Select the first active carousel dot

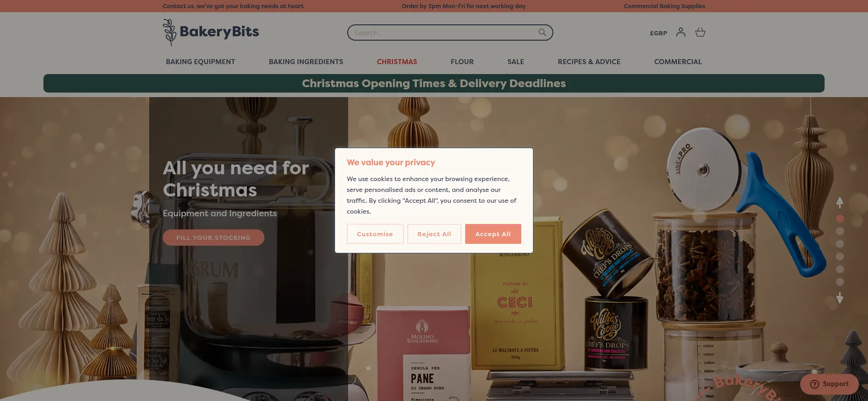[x=840, y=219]
